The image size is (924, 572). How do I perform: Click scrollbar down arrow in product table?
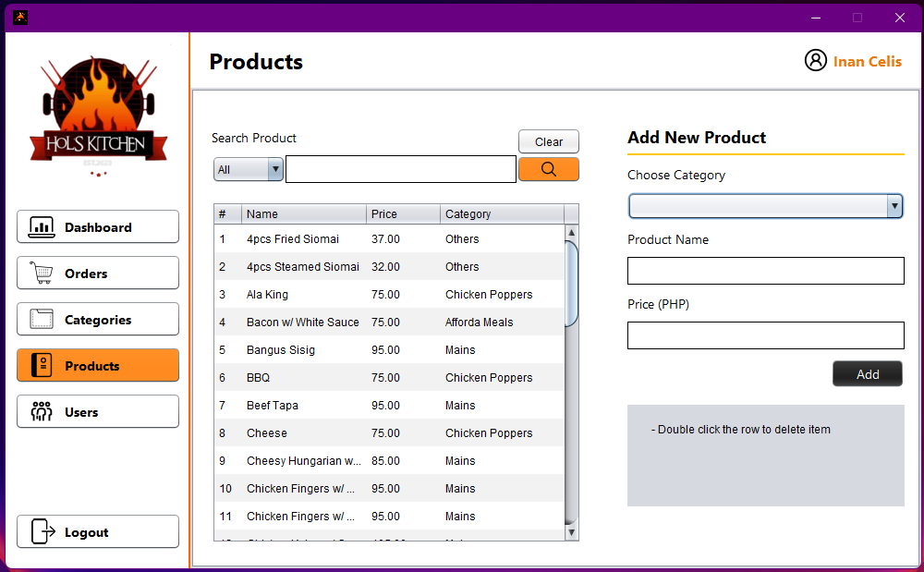pos(571,532)
